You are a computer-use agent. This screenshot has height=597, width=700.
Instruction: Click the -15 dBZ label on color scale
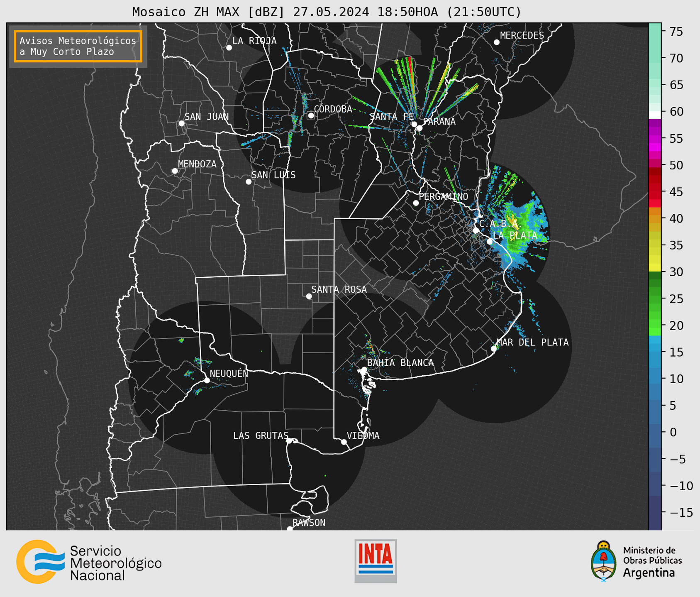pyautogui.click(x=681, y=512)
